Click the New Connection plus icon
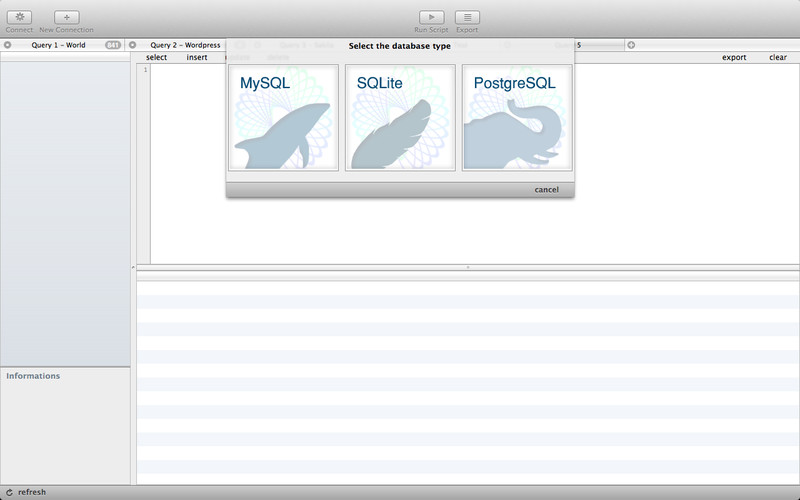This screenshot has height=500, width=800. coord(66,17)
